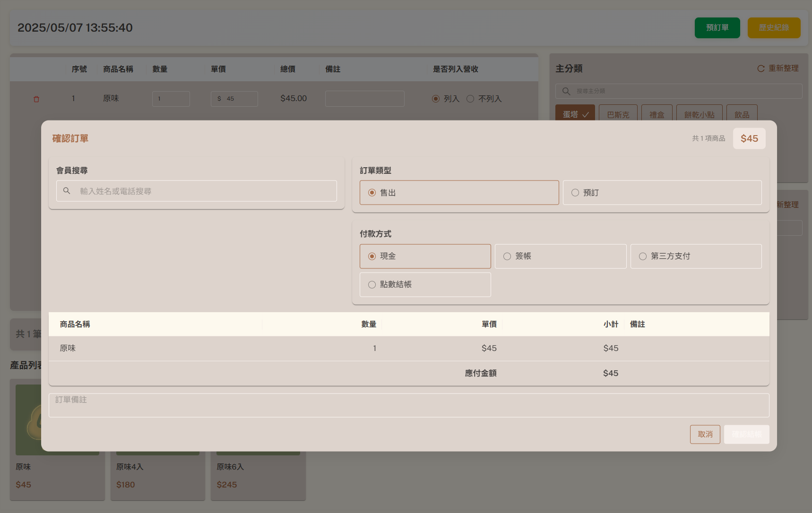
Task: Choose 第三方支付 payment method
Action: [x=696, y=256]
